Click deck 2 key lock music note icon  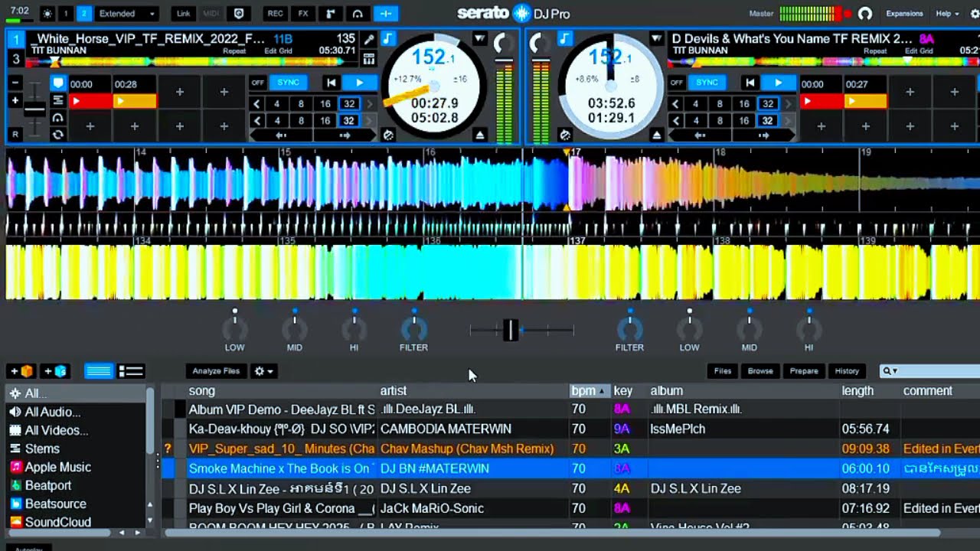565,38
